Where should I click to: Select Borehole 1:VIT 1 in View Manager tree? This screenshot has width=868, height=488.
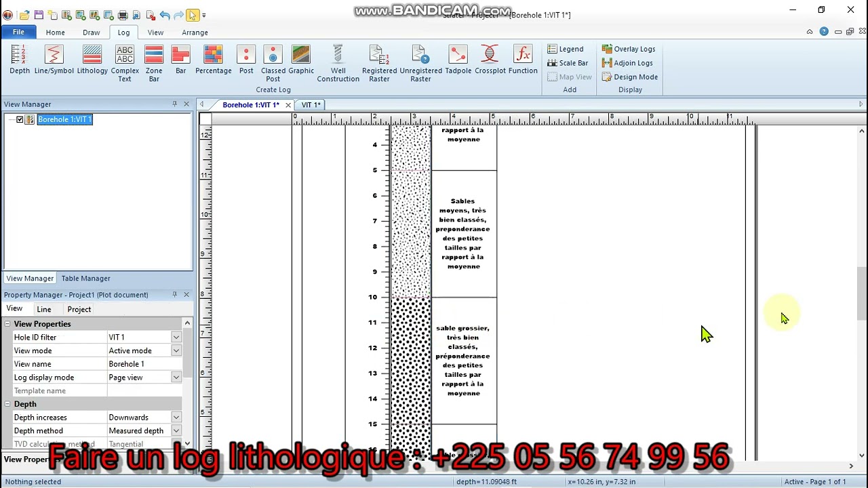tap(64, 119)
